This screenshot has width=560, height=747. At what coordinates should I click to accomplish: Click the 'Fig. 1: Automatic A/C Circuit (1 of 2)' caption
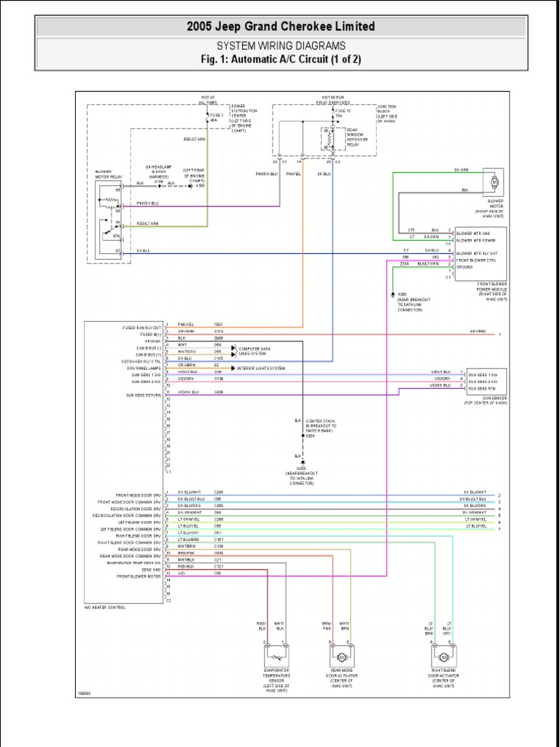(281, 60)
